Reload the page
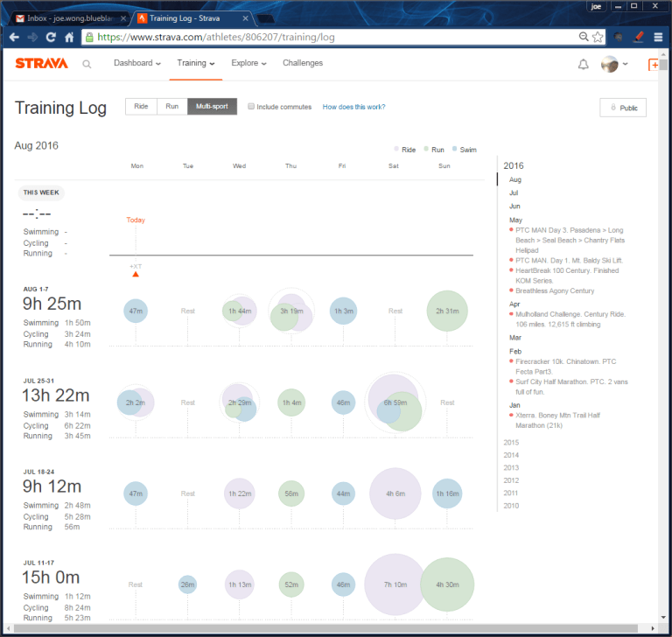 [51, 38]
